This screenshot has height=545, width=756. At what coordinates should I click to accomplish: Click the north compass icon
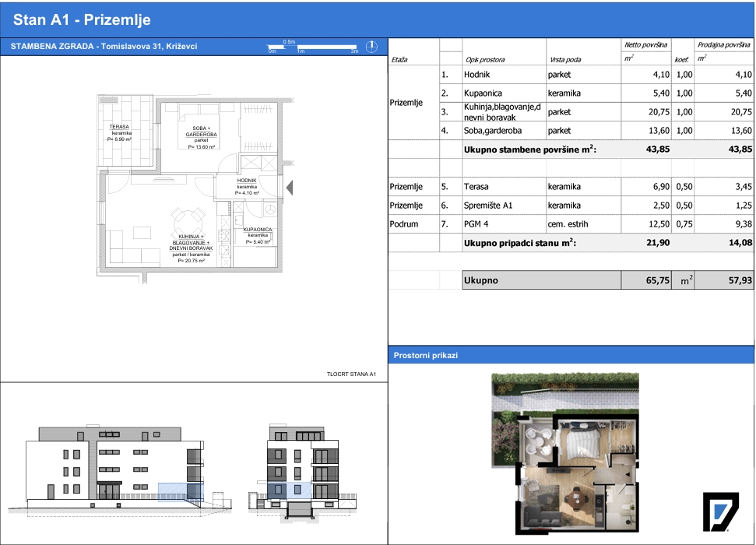click(371, 47)
